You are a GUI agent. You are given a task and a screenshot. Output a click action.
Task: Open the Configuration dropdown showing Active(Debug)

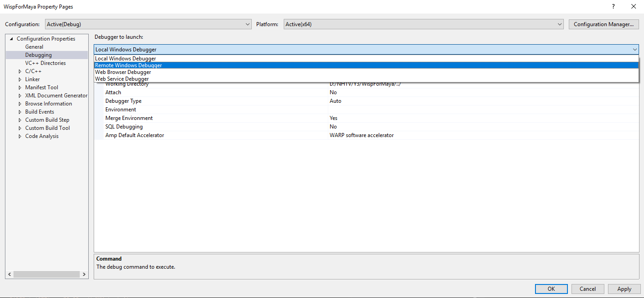tap(148, 24)
